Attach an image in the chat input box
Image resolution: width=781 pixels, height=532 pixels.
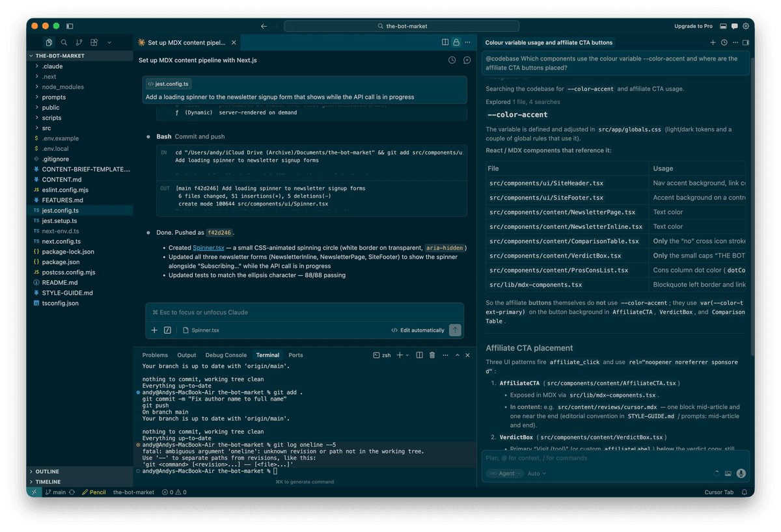tap(727, 473)
